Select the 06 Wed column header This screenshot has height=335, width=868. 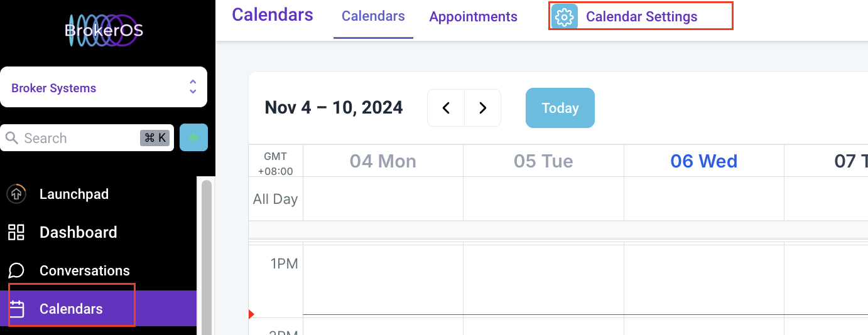[x=703, y=161]
